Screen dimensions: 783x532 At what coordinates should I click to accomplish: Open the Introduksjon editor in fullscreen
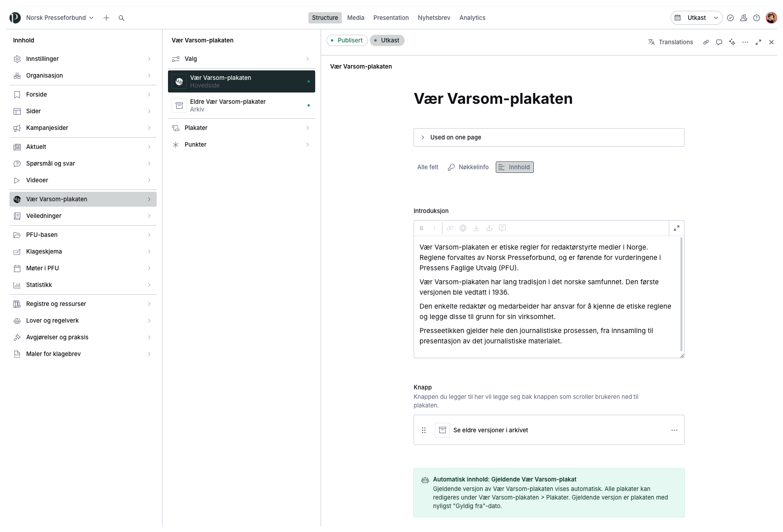click(x=676, y=228)
